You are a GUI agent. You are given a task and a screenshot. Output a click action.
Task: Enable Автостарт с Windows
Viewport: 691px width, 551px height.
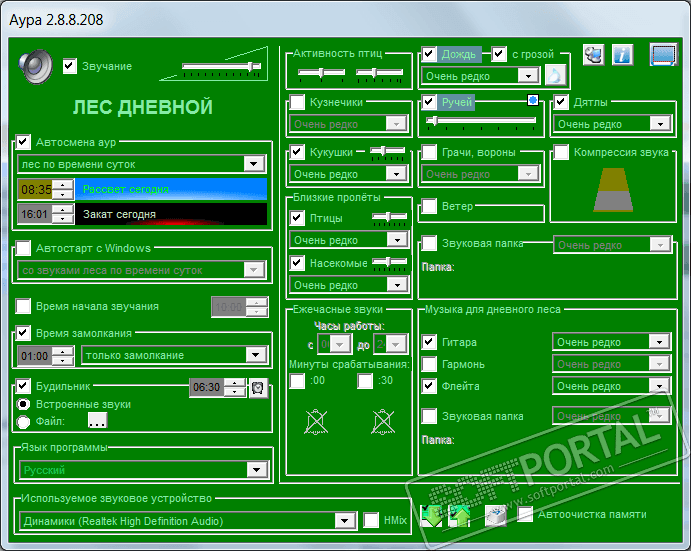pos(23,248)
